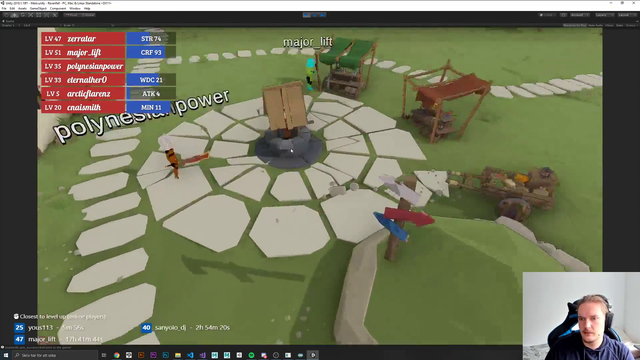The height and width of the screenshot is (360, 640).
Task: Open Google Chrome from the taskbar
Action: pos(116,355)
